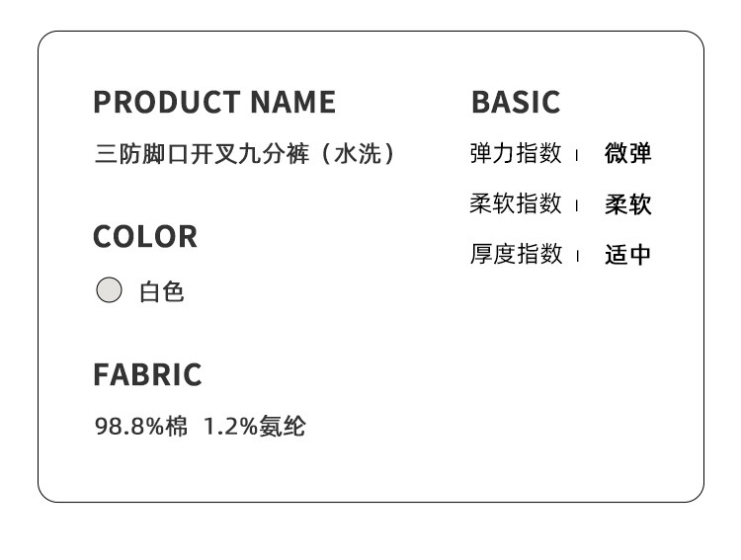Viewport: 741px width, 560px height.
Task: Click the divider bar after 柔软指数
Action: [577, 205]
